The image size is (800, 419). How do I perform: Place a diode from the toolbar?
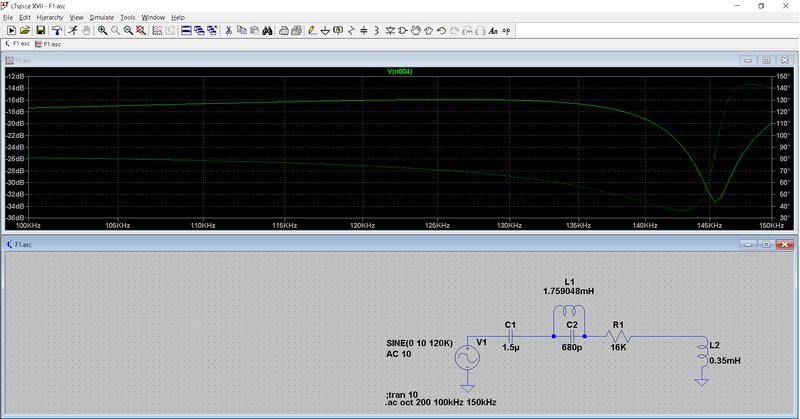[390, 31]
